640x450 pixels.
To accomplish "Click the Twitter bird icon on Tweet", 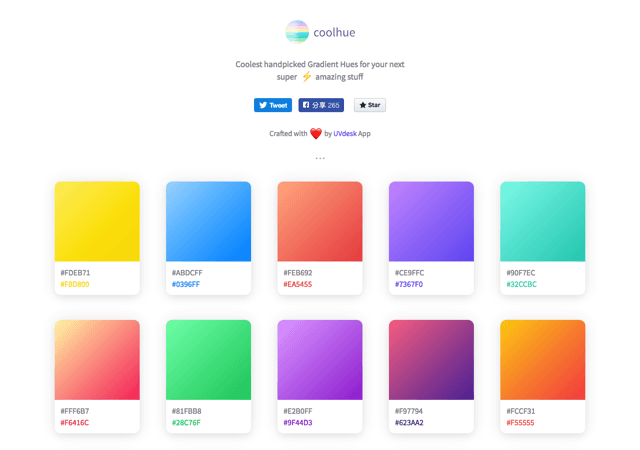I will pyautogui.click(x=263, y=105).
